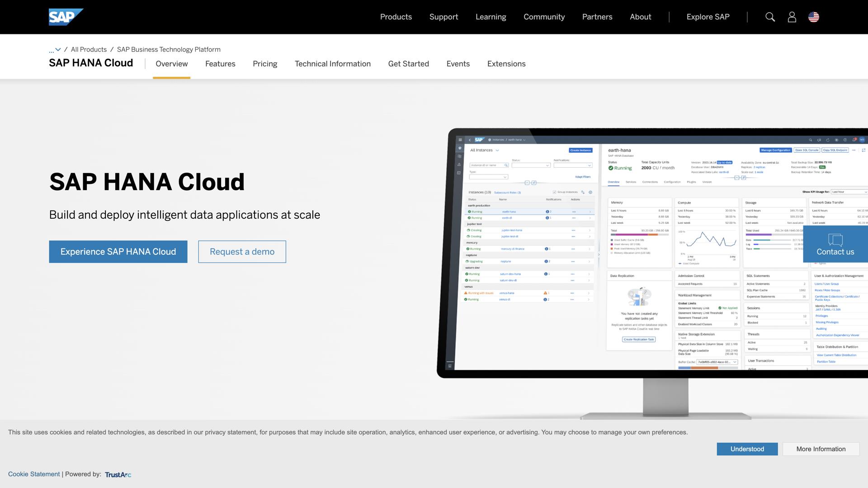The height and width of the screenshot is (488, 868).
Task: Click More Information in cookie banner
Action: pos(821,449)
